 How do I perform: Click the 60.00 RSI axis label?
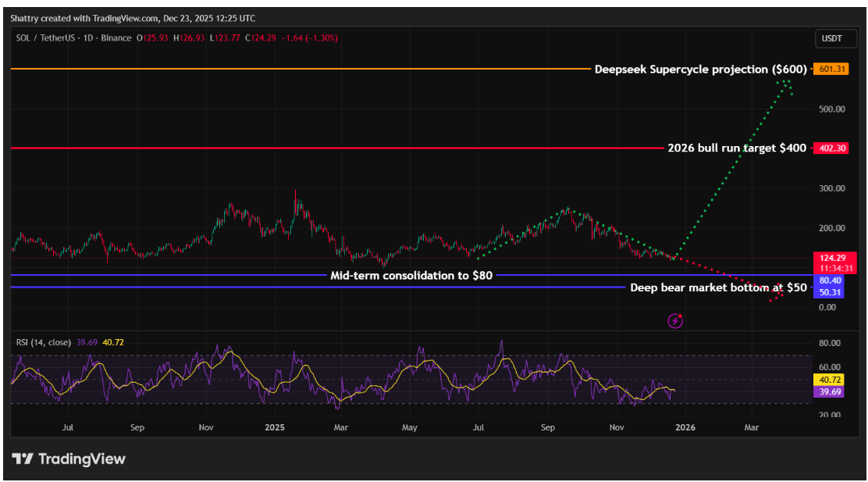pos(830,366)
